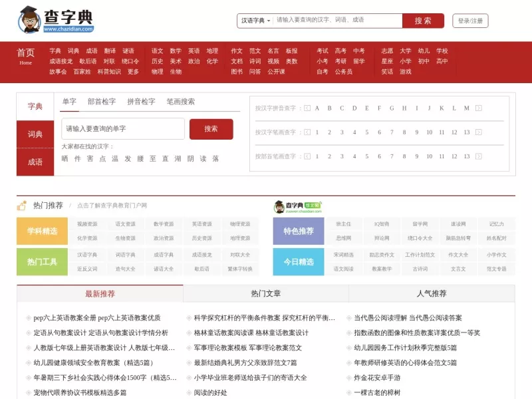Screen dimensions: 532x399
Task: Open 小学作文 under 今日精选
Action: pyautogui.click(x=496, y=255)
